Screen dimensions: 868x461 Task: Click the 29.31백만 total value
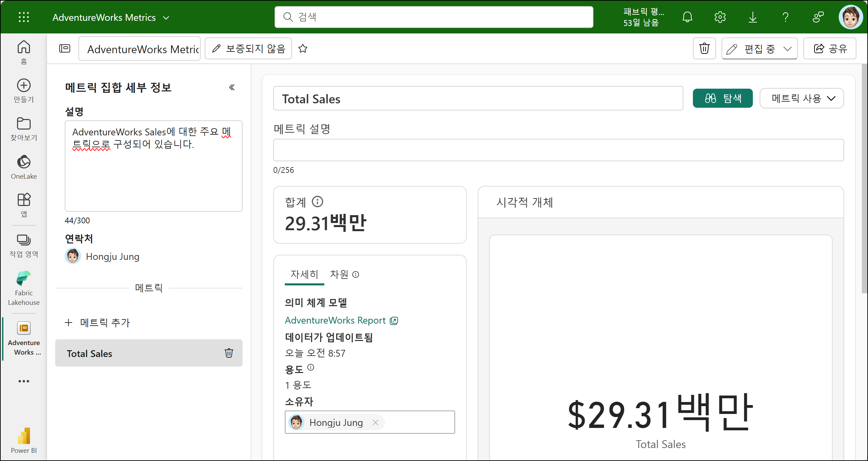coord(325,224)
